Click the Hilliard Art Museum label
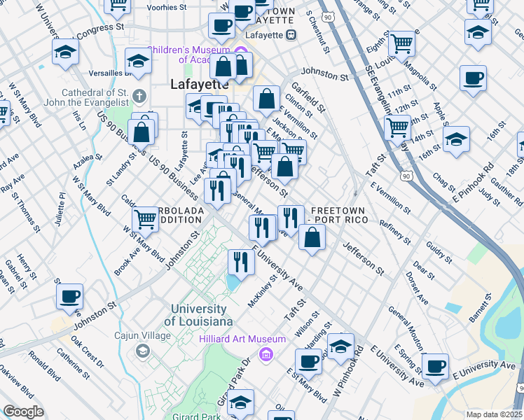Viewport: 524px width, 420px height. [242, 339]
